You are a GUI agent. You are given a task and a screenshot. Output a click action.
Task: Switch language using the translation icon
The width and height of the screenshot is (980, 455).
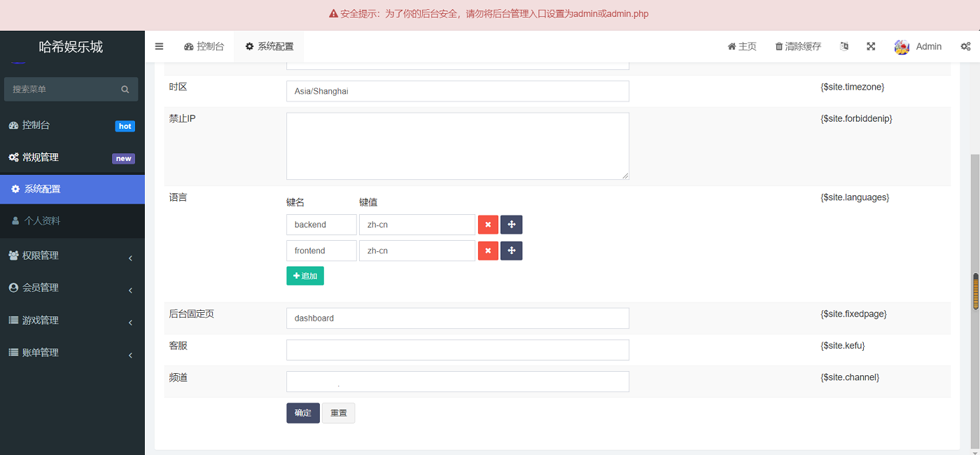[x=843, y=46]
